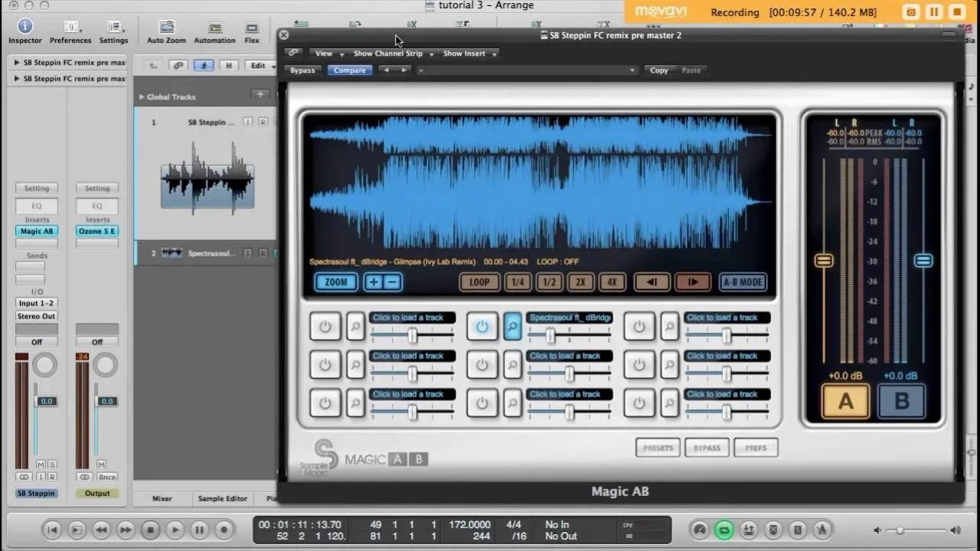
Task: Open the Show Insert dropdown
Action: pos(469,54)
